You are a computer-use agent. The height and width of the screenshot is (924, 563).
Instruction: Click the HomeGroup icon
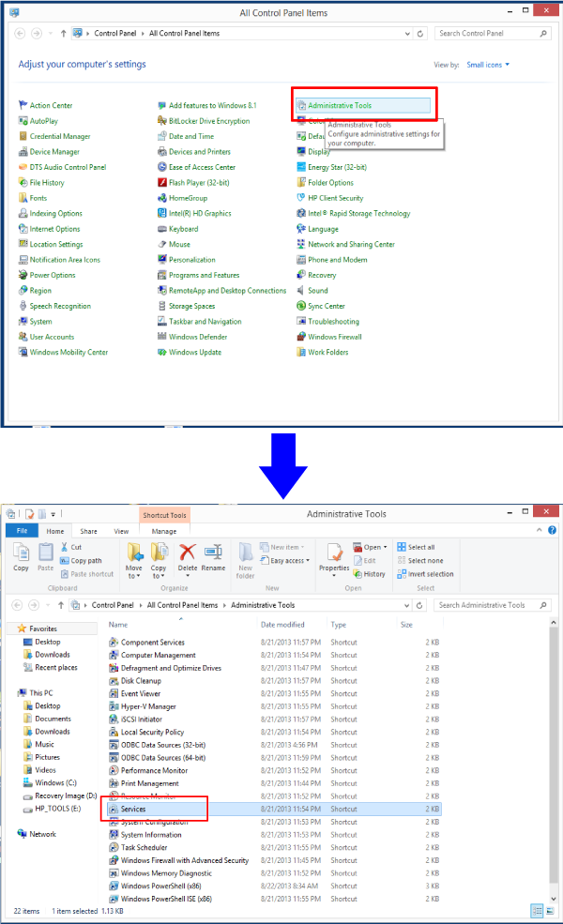tap(162, 198)
